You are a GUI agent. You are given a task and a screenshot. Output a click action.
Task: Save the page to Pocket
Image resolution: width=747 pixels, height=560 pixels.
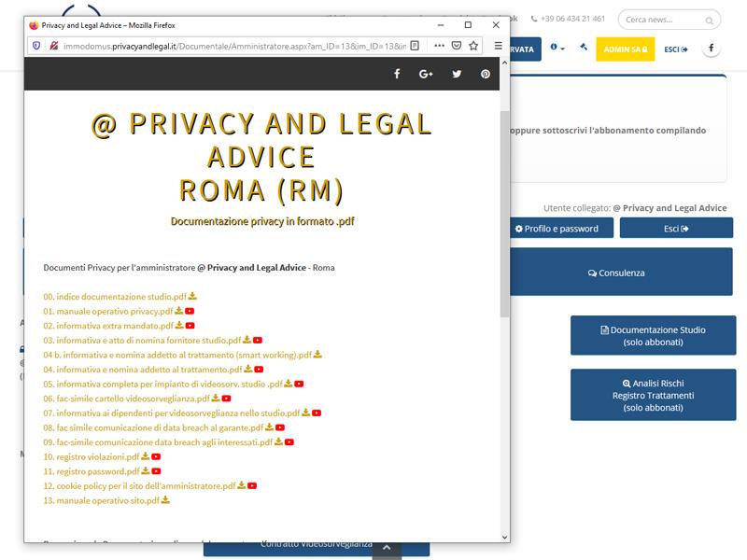coord(456,46)
